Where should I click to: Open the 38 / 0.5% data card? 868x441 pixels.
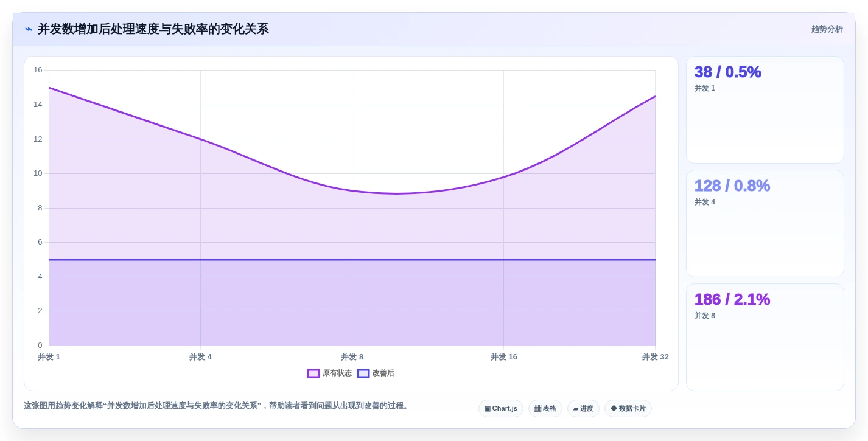point(765,110)
